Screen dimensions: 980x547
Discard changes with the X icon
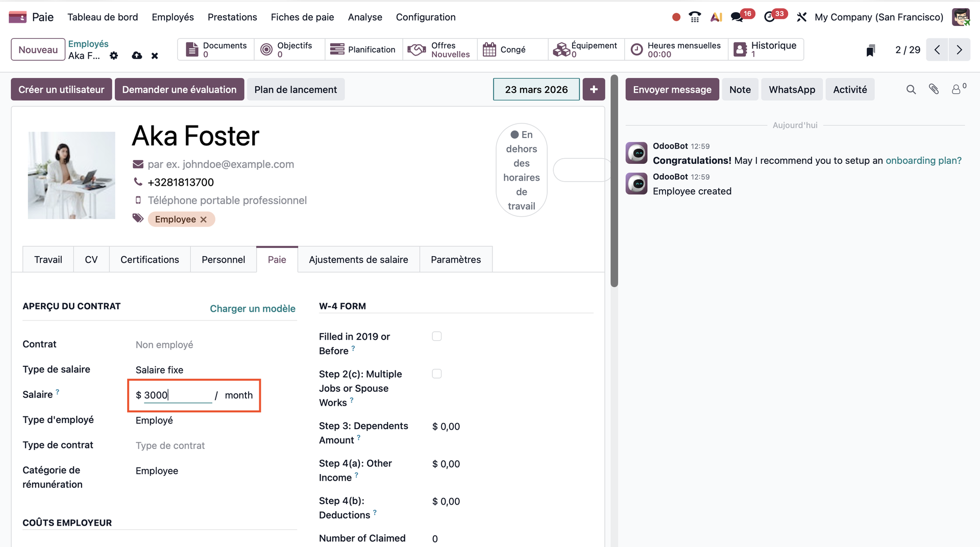(x=155, y=56)
